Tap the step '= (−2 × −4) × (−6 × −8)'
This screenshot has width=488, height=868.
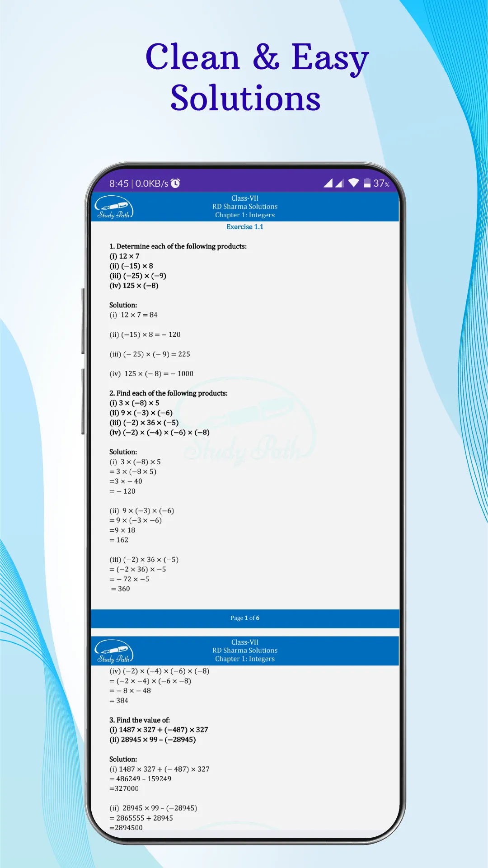click(x=150, y=681)
